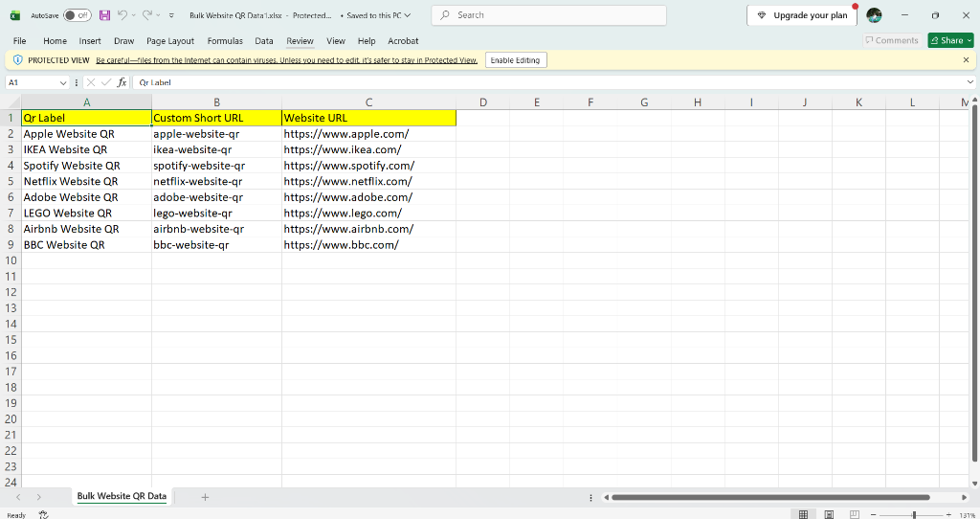Click the previous sheet navigation arrow

tap(18, 497)
